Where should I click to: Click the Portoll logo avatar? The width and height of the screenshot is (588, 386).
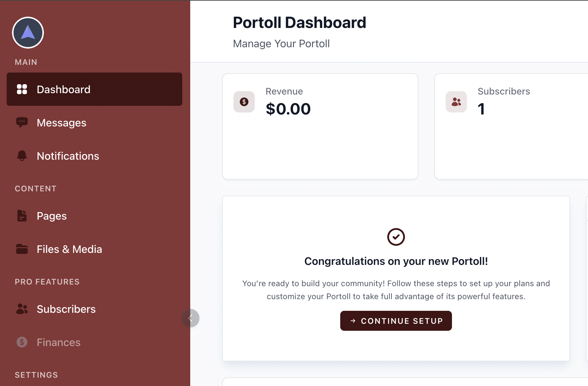(x=28, y=33)
